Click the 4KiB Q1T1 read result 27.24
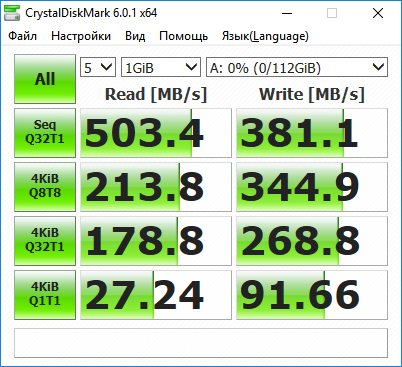 click(156, 295)
